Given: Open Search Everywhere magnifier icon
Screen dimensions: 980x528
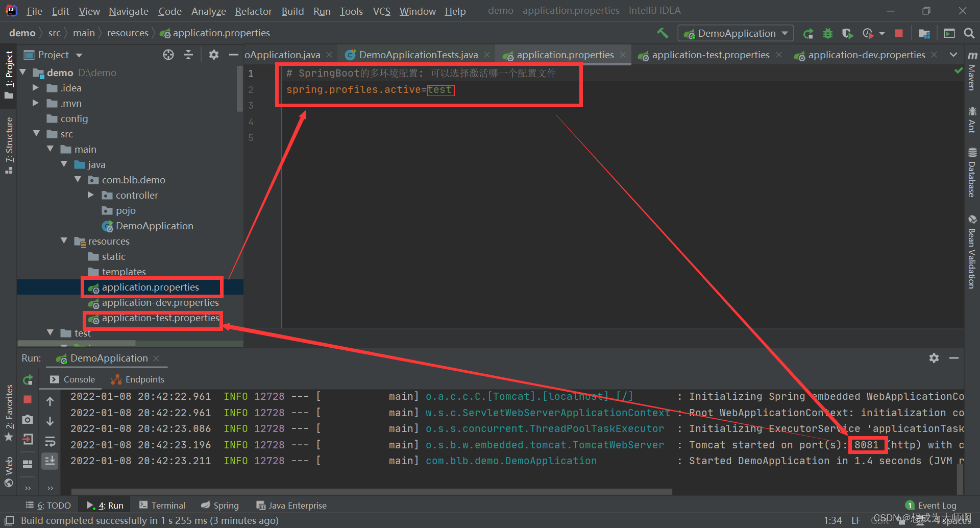Looking at the screenshot, I should tap(969, 33).
